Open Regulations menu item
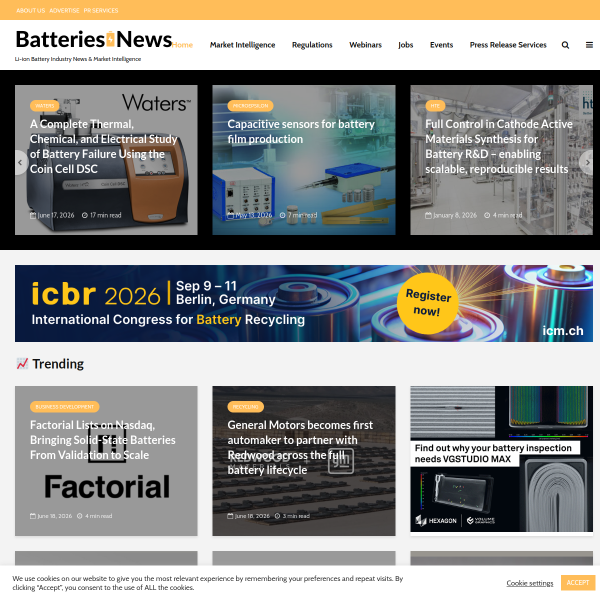The image size is (600, 600). 312,45
